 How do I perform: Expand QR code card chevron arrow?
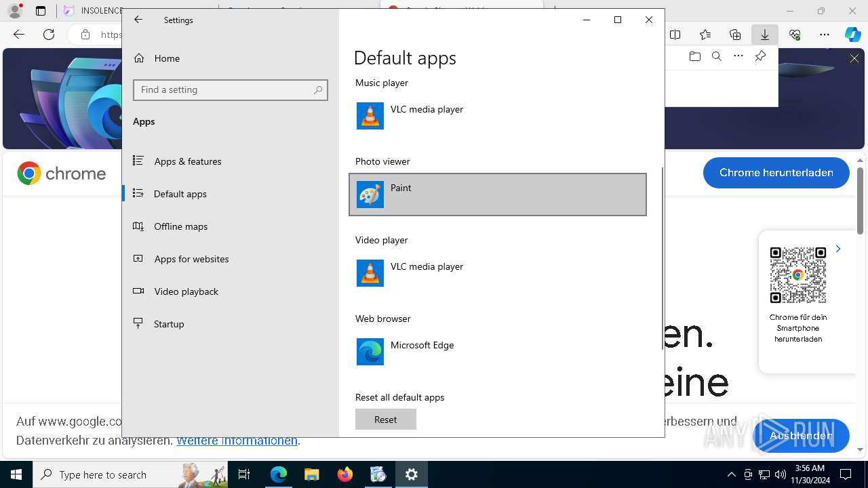[x=838, y=249]
